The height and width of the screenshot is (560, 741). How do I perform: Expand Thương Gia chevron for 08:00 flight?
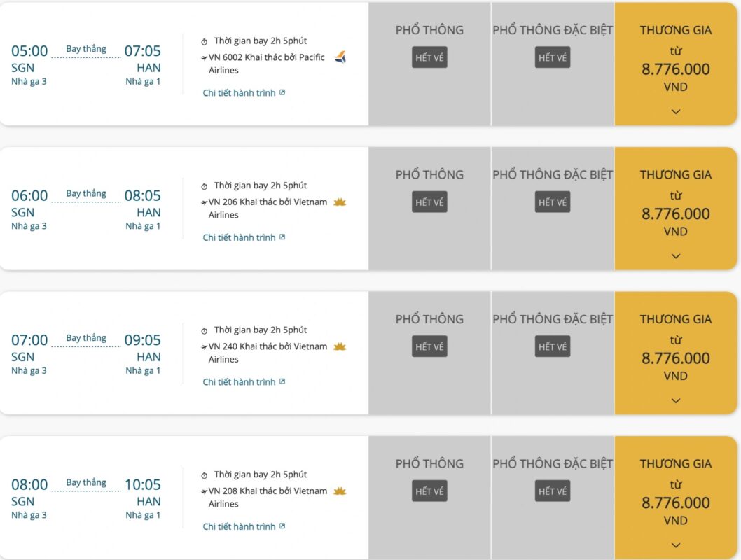[676, 545]
